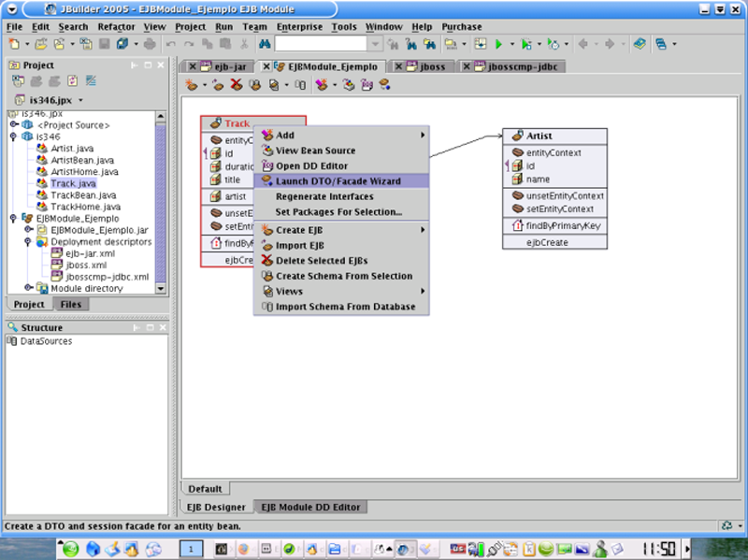Switch to the Files tab
The width and height of the screenshot is (748, 560).
[70, 305]
